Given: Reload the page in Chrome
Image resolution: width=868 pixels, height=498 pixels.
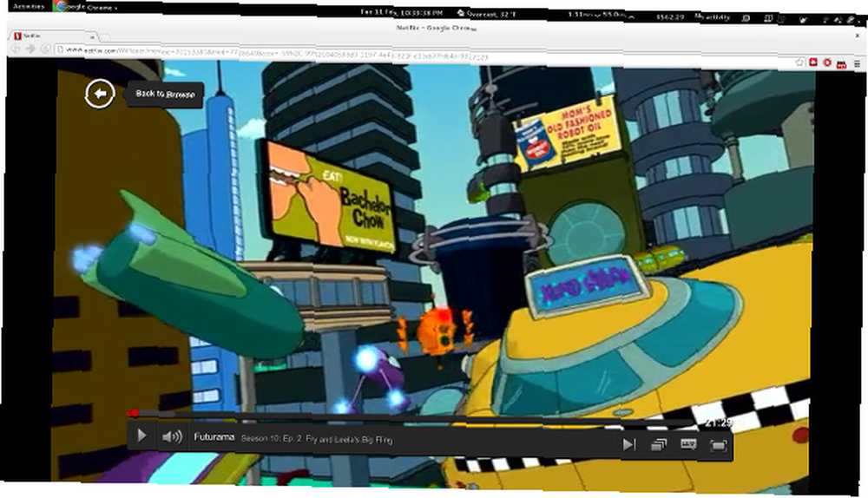Looking at the screenshot, I should pyautogui.click(x=46, y=49).
